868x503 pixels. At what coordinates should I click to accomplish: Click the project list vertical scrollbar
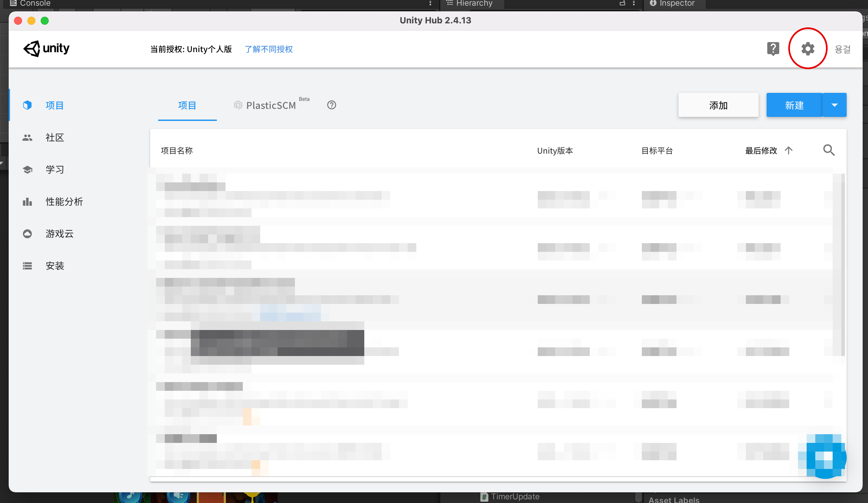[x=843, y=265]
